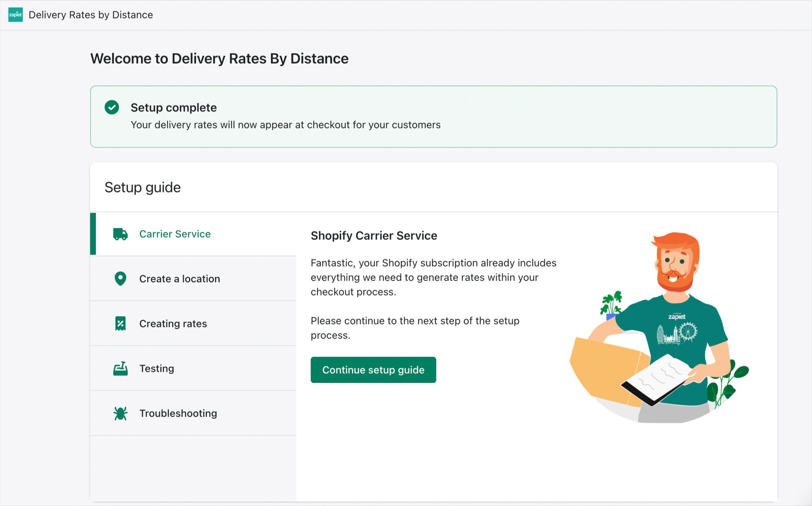Click the Setup guide heading

(x=143, y=187)
